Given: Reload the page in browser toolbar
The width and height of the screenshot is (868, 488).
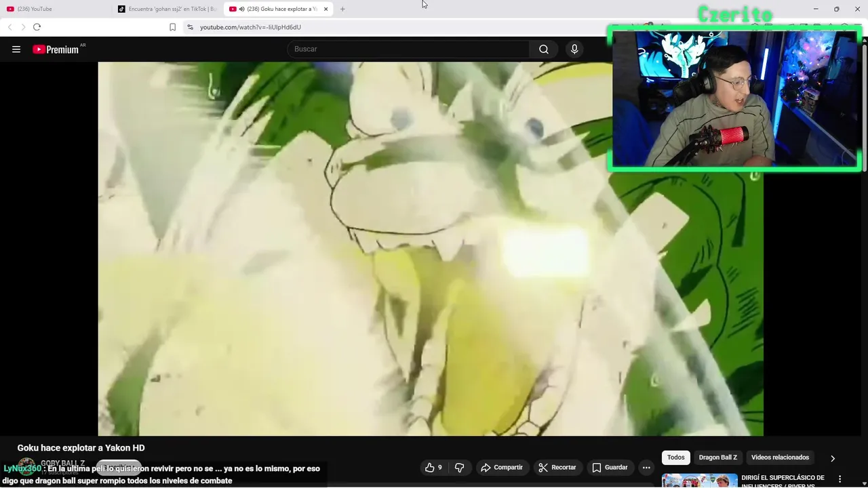Looking at the screenshot, I should 37,27.
